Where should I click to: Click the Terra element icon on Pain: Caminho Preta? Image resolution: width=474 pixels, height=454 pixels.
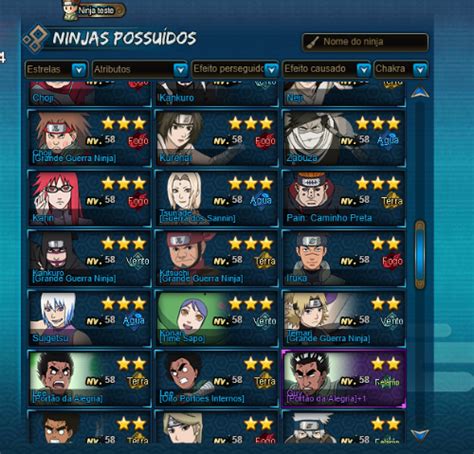click(392, 201)
